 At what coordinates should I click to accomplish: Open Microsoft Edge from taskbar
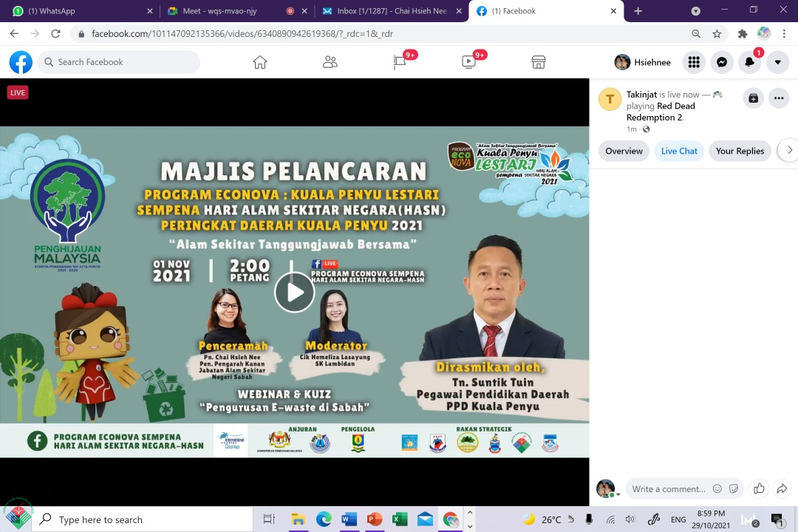click(x=324, y=519)
